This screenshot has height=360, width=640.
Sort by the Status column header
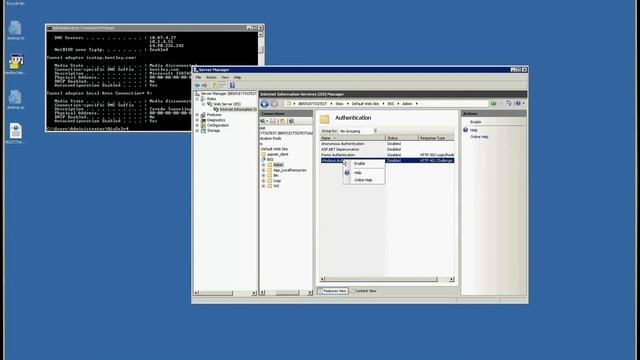[x=402, y=138]
